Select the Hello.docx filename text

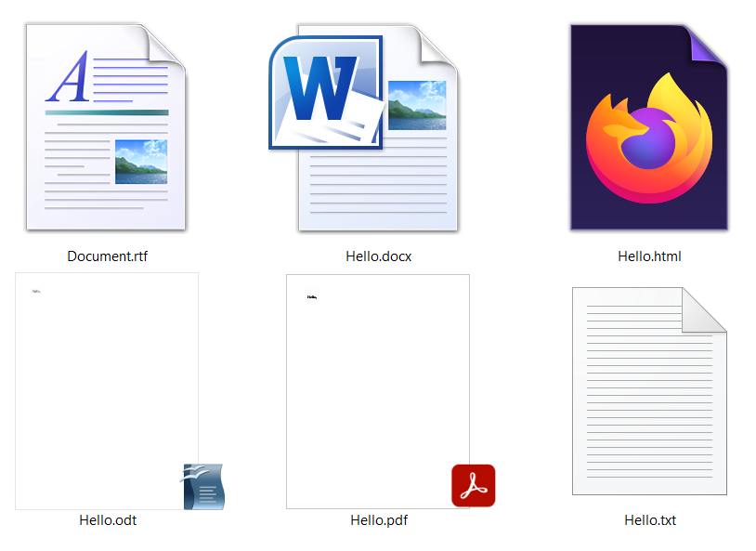[377, 256]
